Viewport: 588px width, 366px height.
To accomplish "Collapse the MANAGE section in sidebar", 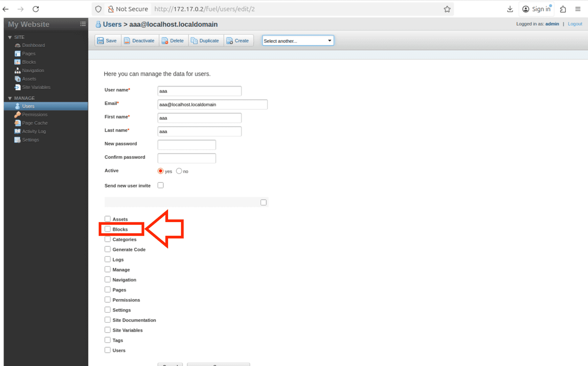I will [x=10, y=98].
